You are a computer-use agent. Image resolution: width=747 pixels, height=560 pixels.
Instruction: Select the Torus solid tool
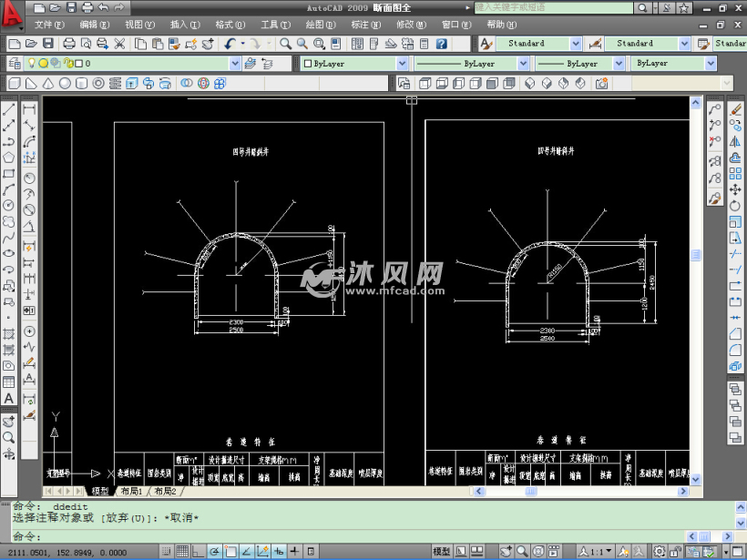[98, 84]
